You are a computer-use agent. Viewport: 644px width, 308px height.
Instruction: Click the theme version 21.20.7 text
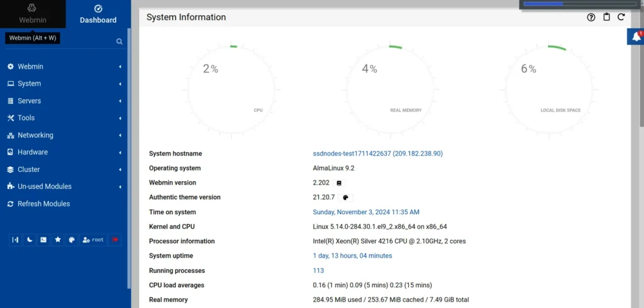(324, 197)
